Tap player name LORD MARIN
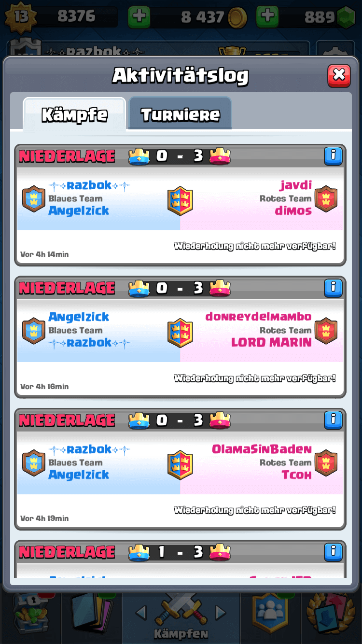 [271, 342]
